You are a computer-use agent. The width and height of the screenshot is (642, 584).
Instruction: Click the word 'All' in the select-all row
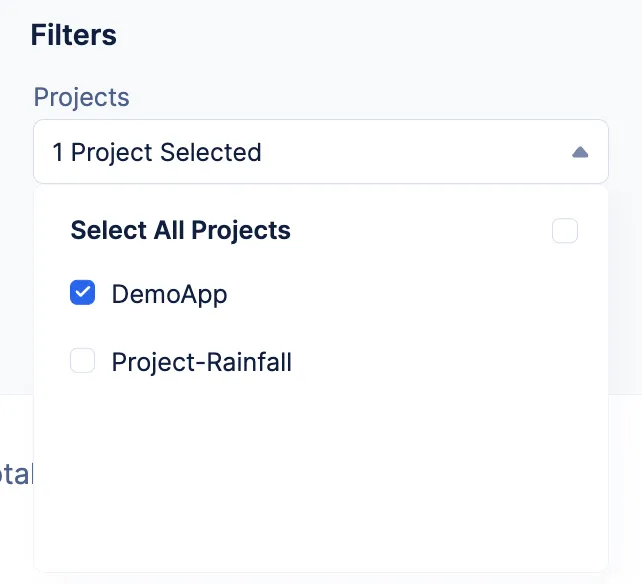(x=169, y=230)
